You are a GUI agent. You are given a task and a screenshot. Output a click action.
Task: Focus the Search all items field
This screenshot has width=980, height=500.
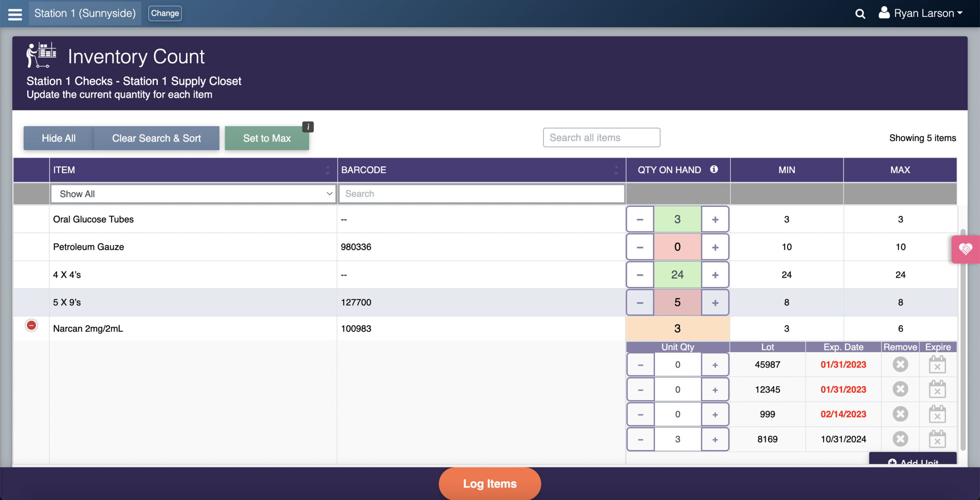click(x=601, y=138)
